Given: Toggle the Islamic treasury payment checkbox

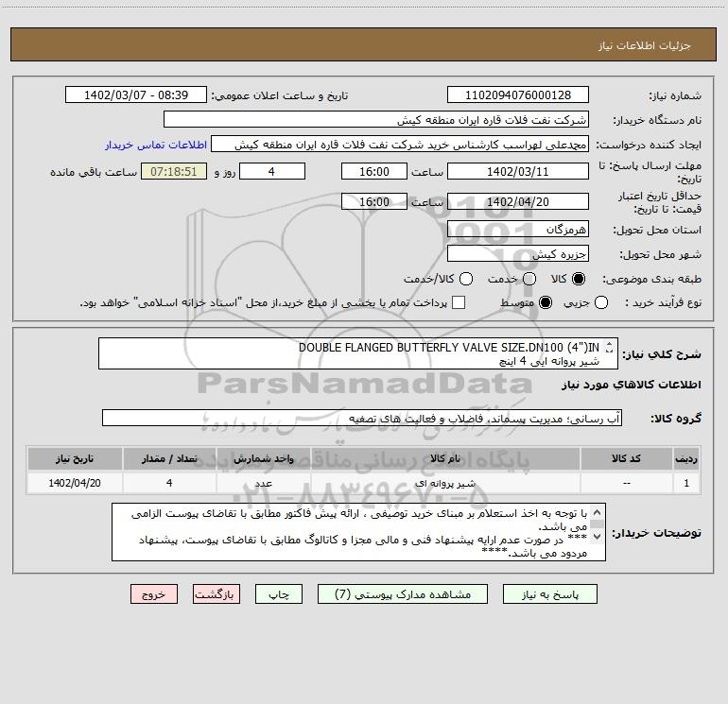Looking at the screenshot, I should coord(459,302).
